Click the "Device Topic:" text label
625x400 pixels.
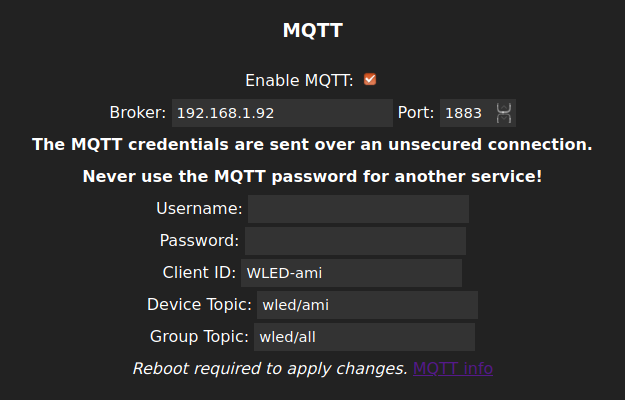(199, 305)
